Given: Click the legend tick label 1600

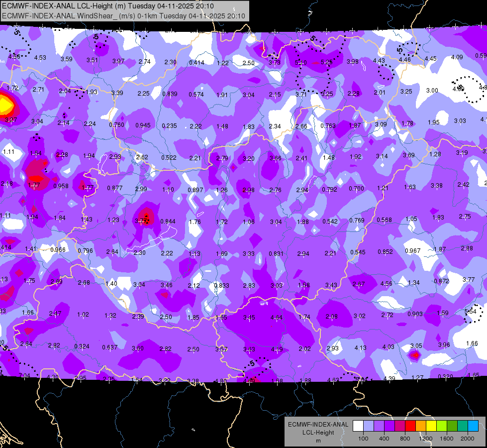Looking at the screenshot, I should click(x=447, y=439).
